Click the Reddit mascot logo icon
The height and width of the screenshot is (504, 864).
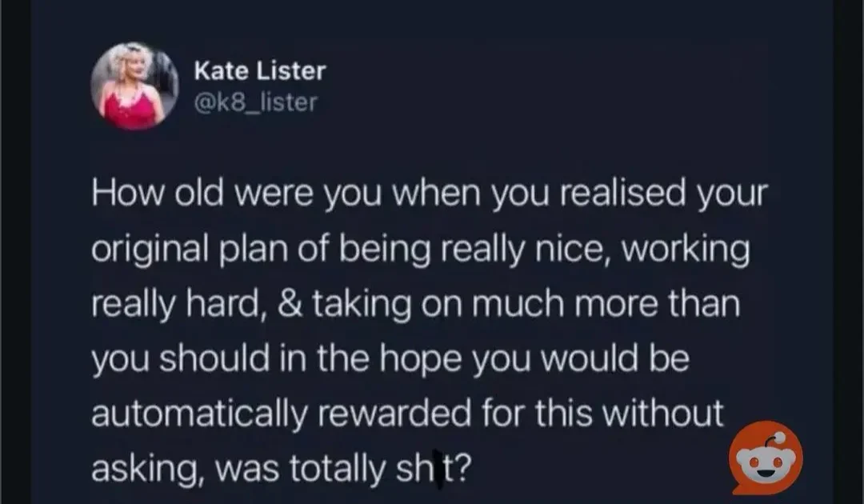tap(766, 458)
